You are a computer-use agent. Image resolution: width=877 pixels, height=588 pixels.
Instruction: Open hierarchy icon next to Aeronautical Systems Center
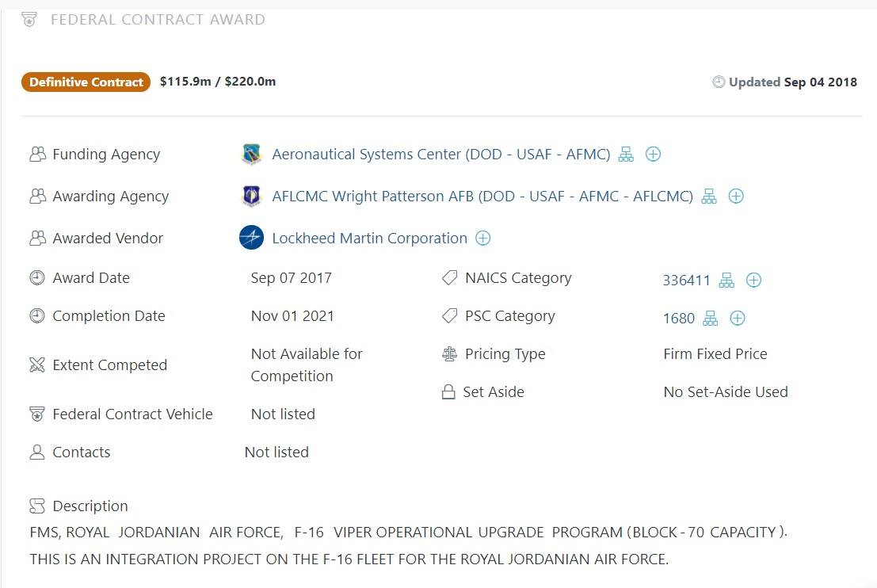click(x=626, y=154)
